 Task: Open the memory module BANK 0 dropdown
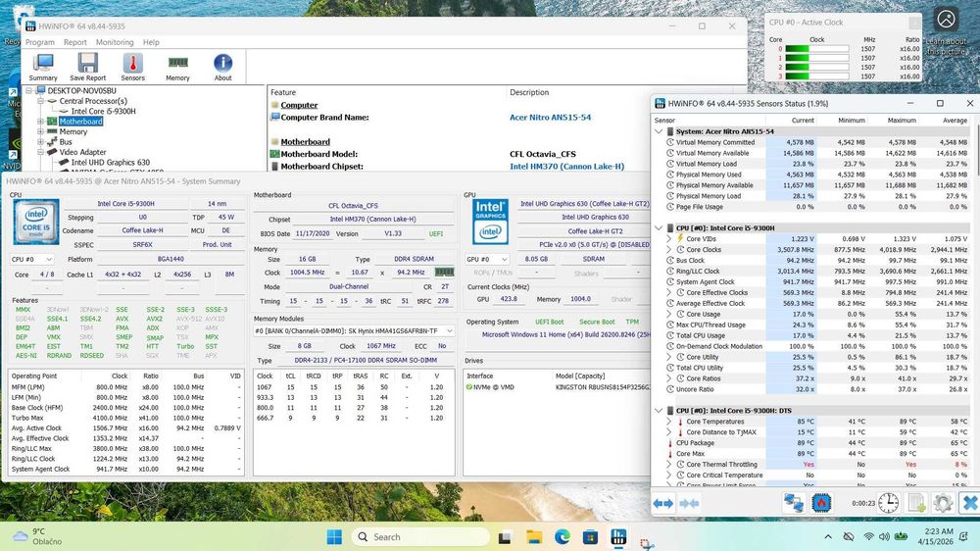(x=354, y=330)
